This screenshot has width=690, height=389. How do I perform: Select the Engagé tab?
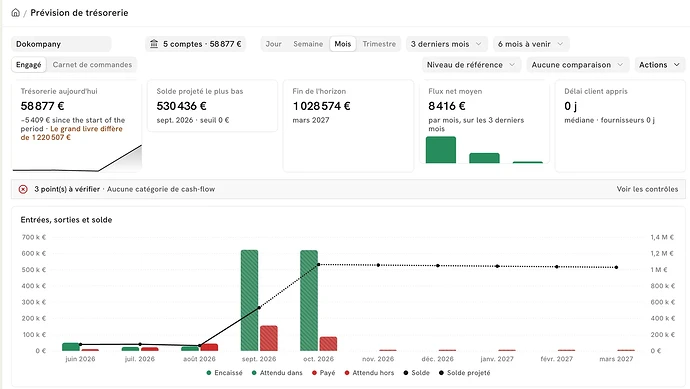pyautogui.click(x=29, y=65)
